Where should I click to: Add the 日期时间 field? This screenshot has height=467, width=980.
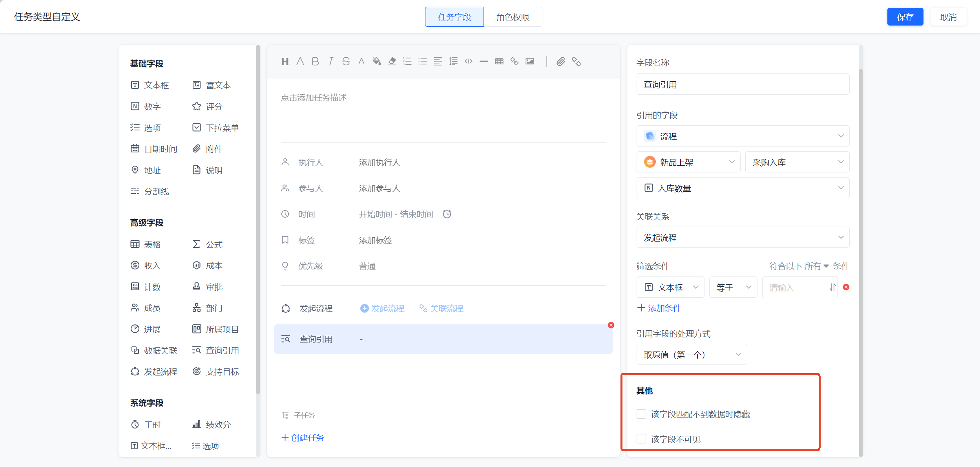[x=154, y=149]
